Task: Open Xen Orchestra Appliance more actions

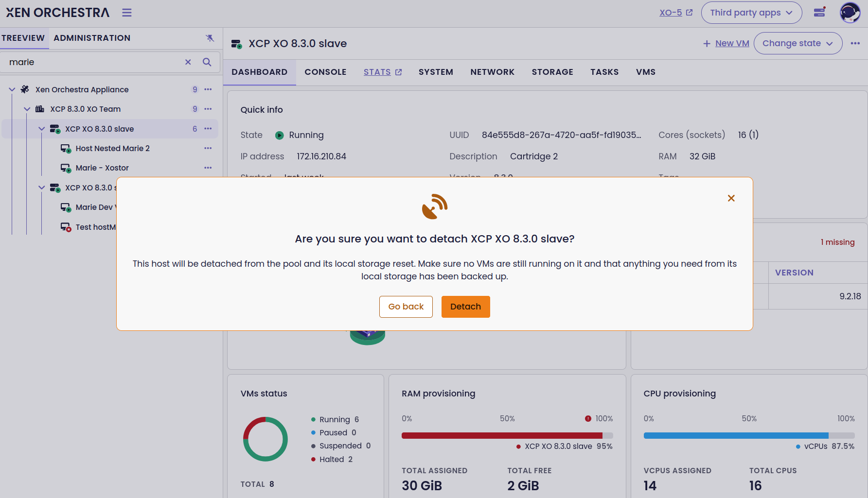Action: [x=208, y=89]
